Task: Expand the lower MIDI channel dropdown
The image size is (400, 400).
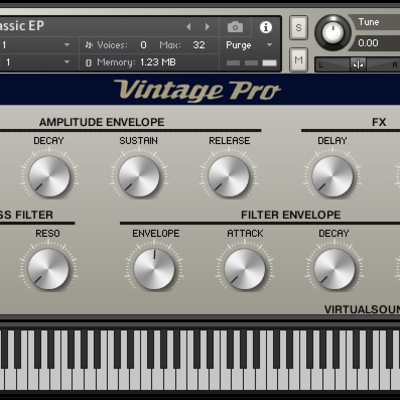Action: pyautogui.click(x=67, y=62)
